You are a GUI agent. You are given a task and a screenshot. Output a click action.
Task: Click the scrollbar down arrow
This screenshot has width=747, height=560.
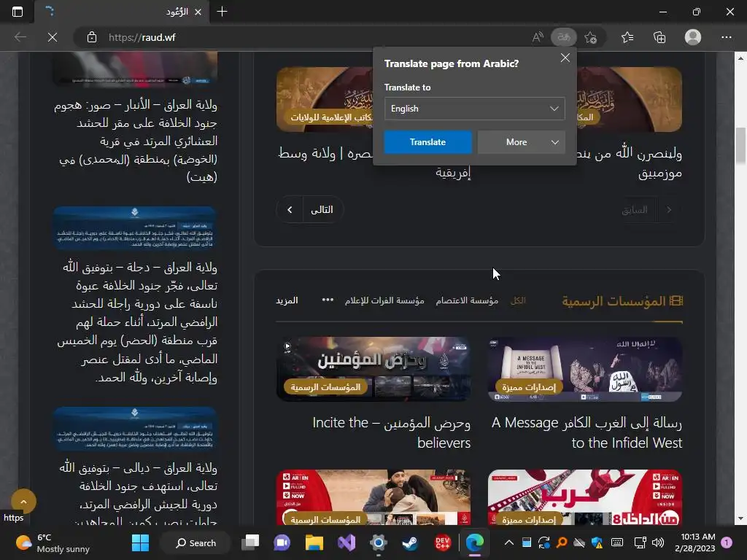[x=741, y=518]
